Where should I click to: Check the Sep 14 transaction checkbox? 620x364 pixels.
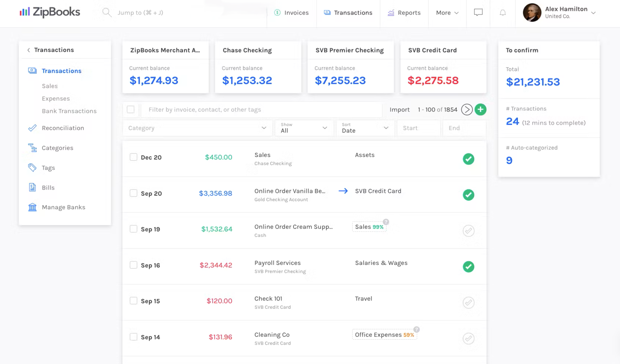point(133,337)
